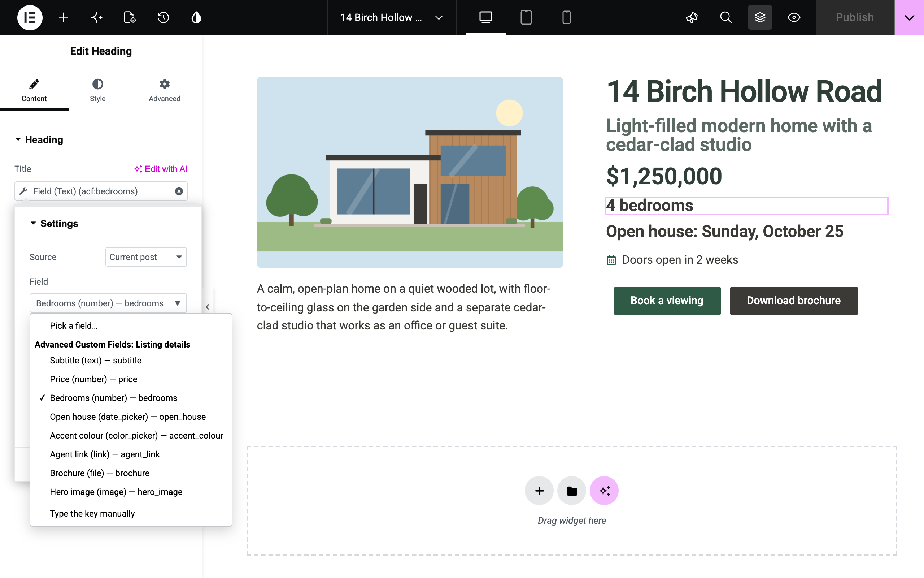This screenshot has height=578, width=924.
Task: Switch to mobile responsive view
Action: [x=567, y=17]
